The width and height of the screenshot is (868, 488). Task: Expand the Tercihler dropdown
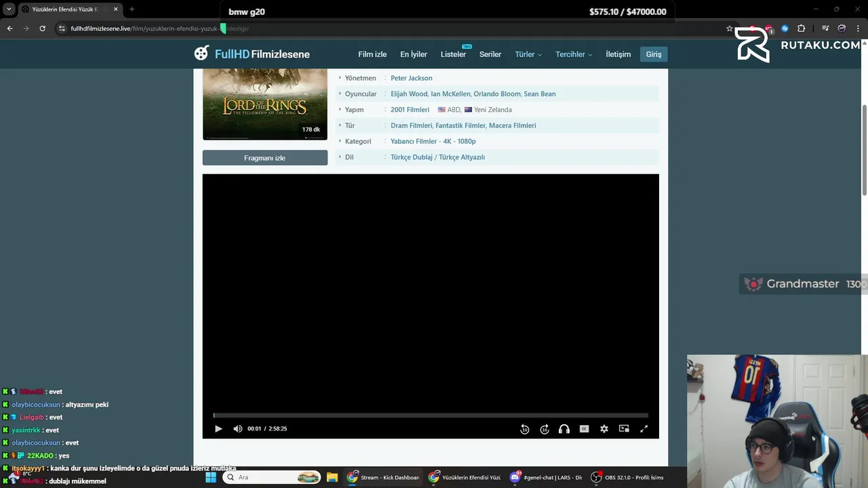tap(574, 54)
